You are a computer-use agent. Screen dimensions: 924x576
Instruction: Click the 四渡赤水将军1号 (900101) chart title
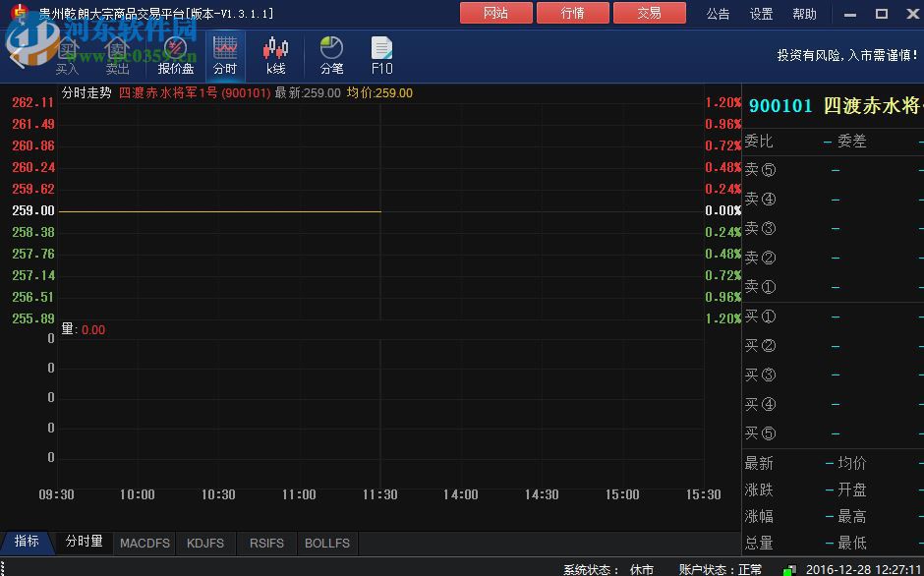(195, 93)
